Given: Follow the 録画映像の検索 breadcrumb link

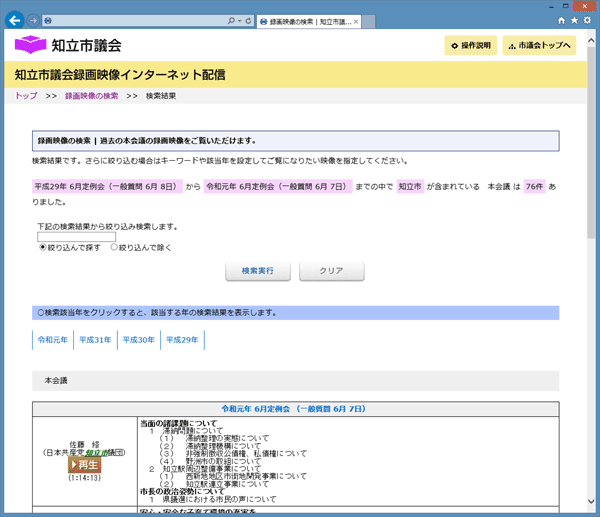Looking at the screenshot, I should click(91, 96).
